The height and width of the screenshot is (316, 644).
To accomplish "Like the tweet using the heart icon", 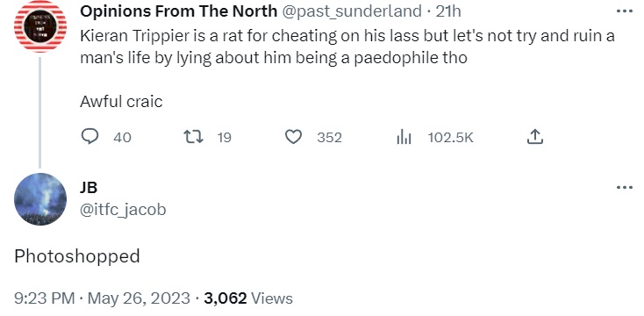I will [294, 137].
